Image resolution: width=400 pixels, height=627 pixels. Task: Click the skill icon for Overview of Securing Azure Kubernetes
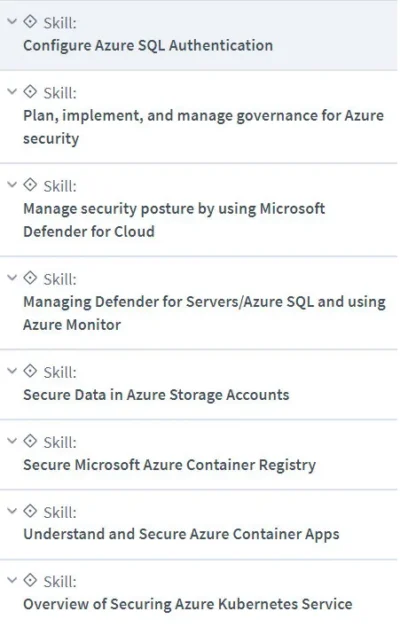click(30, 580)
